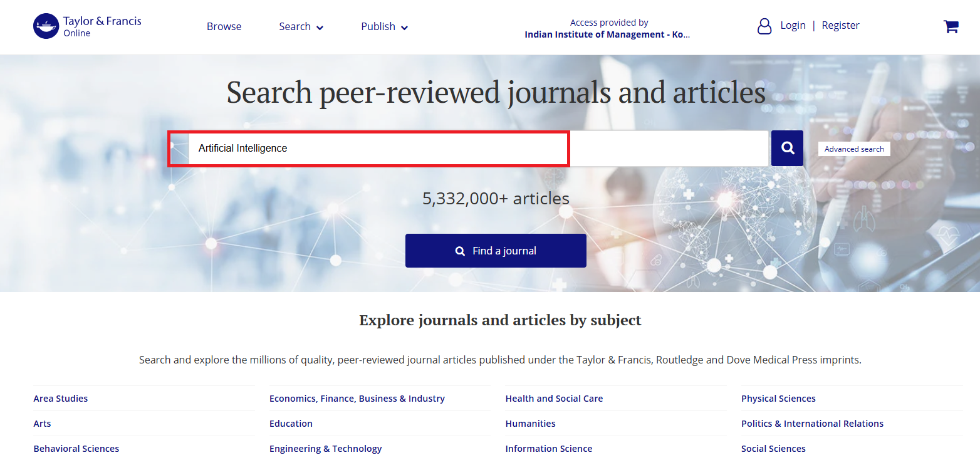Open Health and Social Care subject
Screen dimensions: 980x460
(x=554, y=399)
